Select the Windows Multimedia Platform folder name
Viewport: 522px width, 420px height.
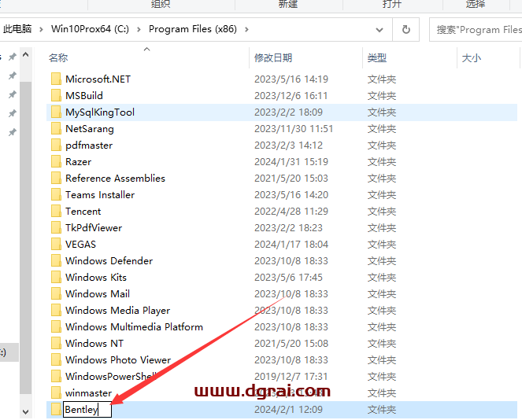134,326
